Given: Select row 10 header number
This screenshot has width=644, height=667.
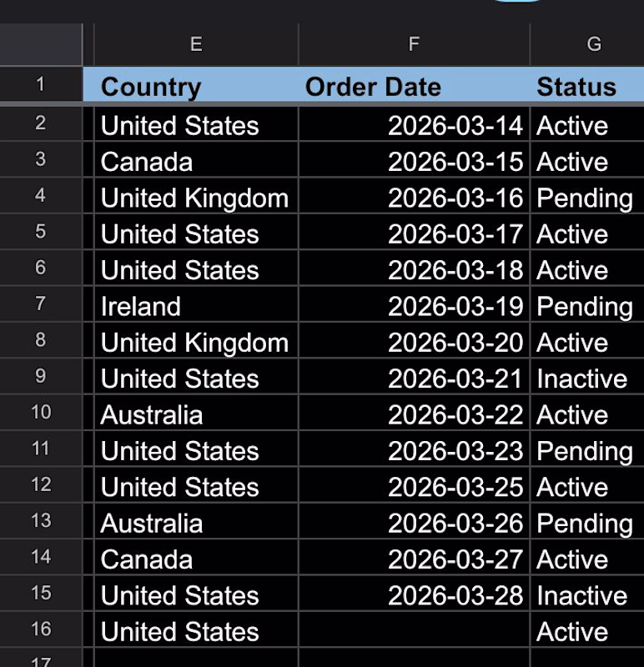Looking at the screenshot, I should pyautogui.click(x=41, y=412).
